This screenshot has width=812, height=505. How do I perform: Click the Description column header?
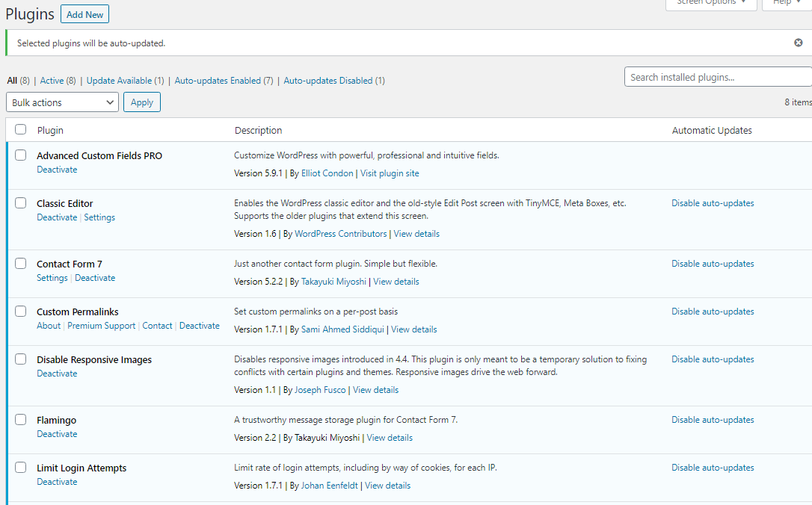click(259, 131)
